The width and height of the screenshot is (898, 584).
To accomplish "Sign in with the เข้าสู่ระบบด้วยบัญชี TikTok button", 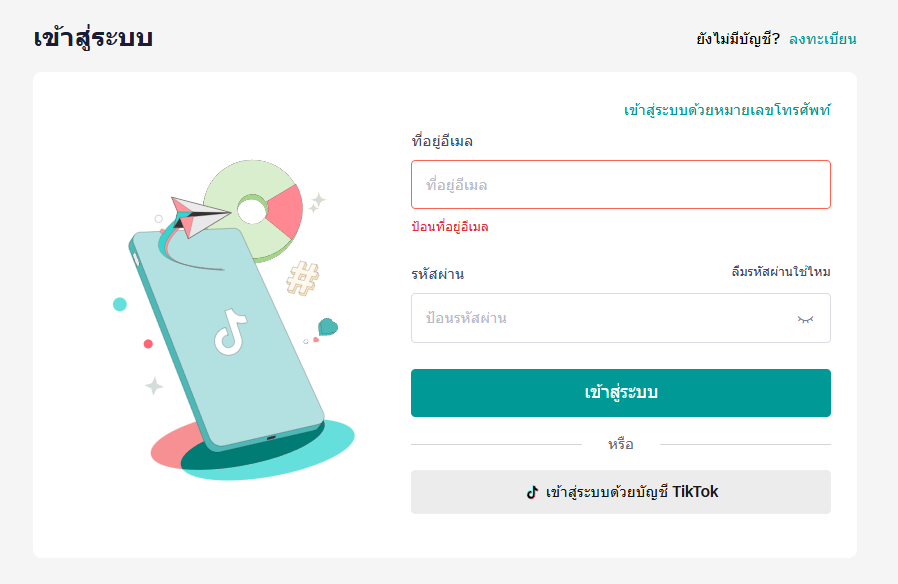I will pos(620,492).
